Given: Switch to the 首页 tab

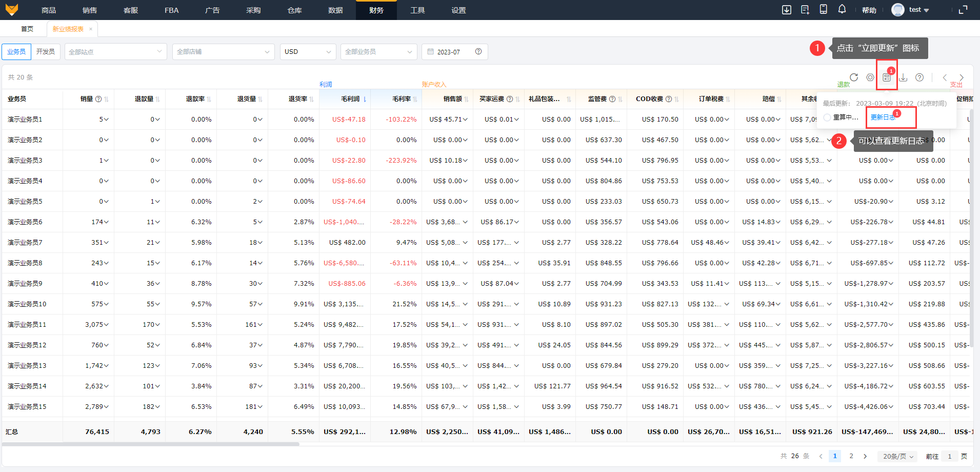Looking at the screenshot, I should coord(27,29).
